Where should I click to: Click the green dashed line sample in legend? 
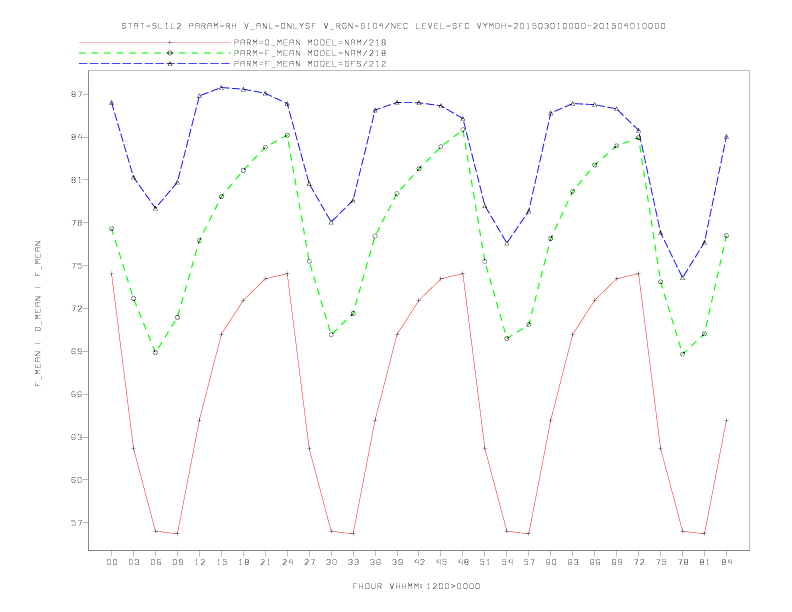point(155,53)
